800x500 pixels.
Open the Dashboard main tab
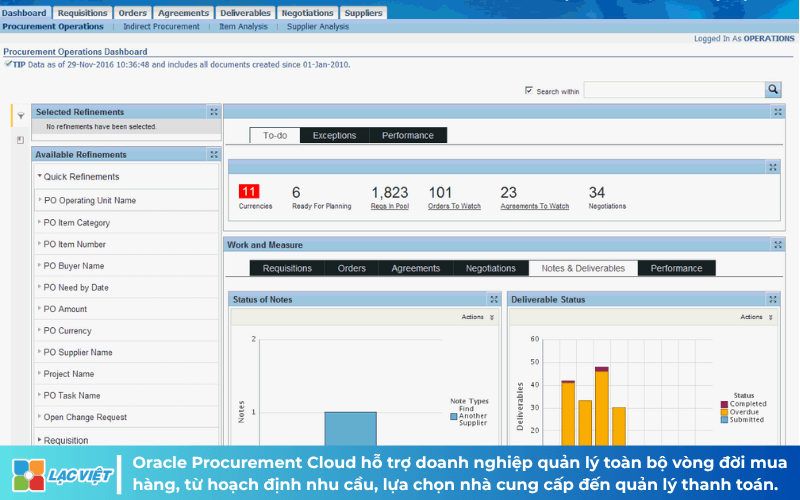click(x=24, y=13)
